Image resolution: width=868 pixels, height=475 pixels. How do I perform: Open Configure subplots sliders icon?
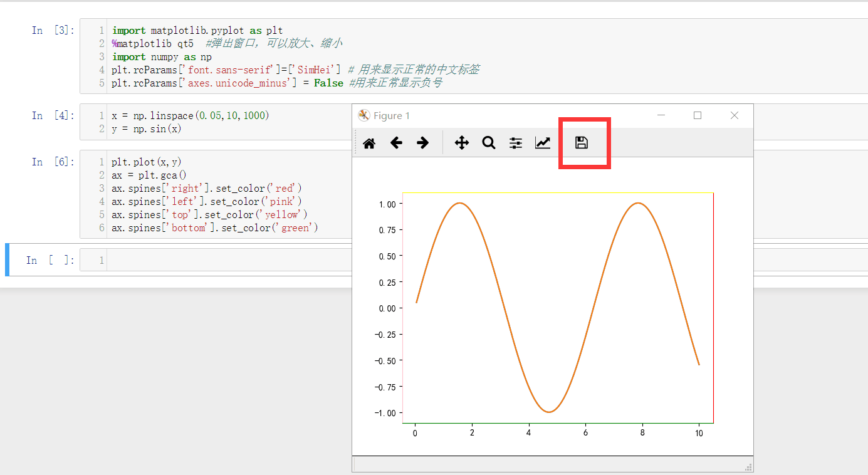(x=516, y=143)
